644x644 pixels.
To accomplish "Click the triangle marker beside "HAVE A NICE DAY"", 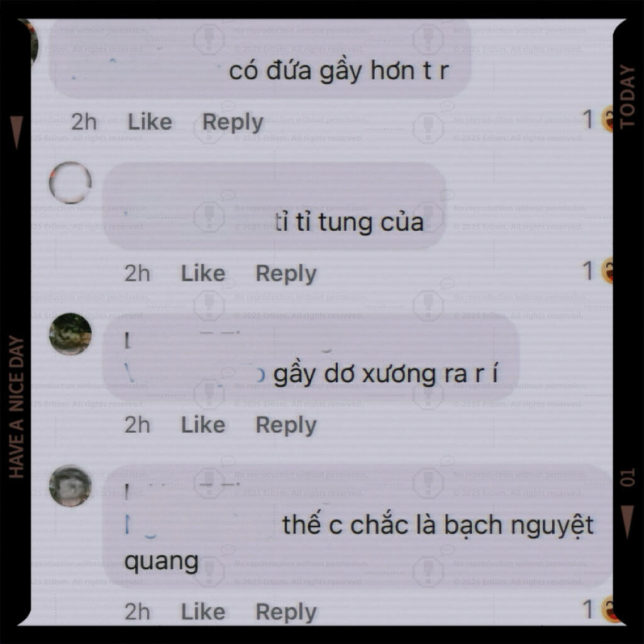I will point(16,132).
